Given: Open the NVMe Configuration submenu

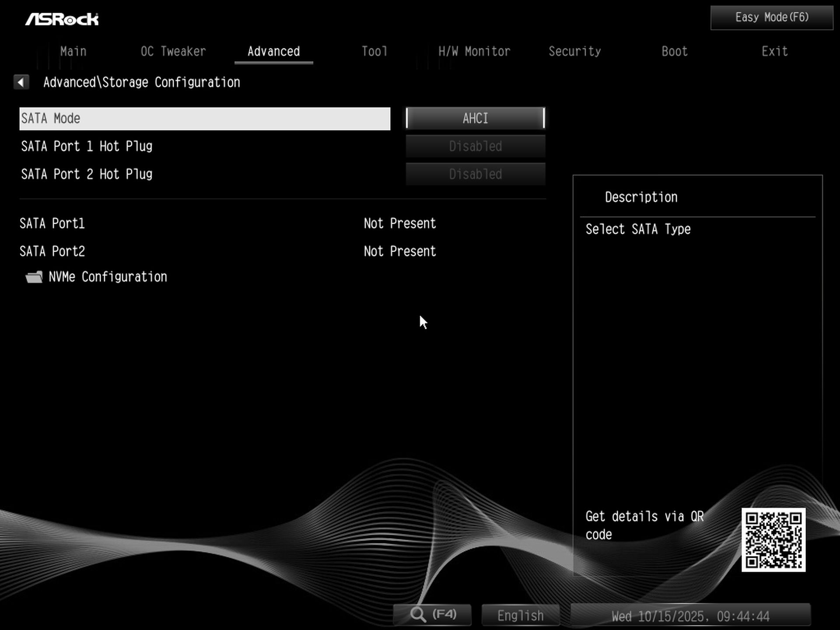Looking at the screenshot, I should pos(108,277).
